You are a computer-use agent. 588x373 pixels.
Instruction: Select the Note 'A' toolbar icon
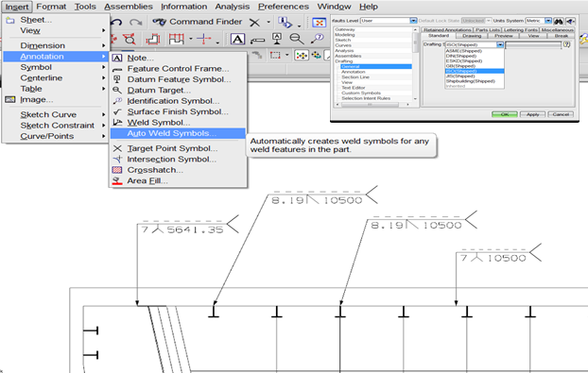click(x=237, y=39)
